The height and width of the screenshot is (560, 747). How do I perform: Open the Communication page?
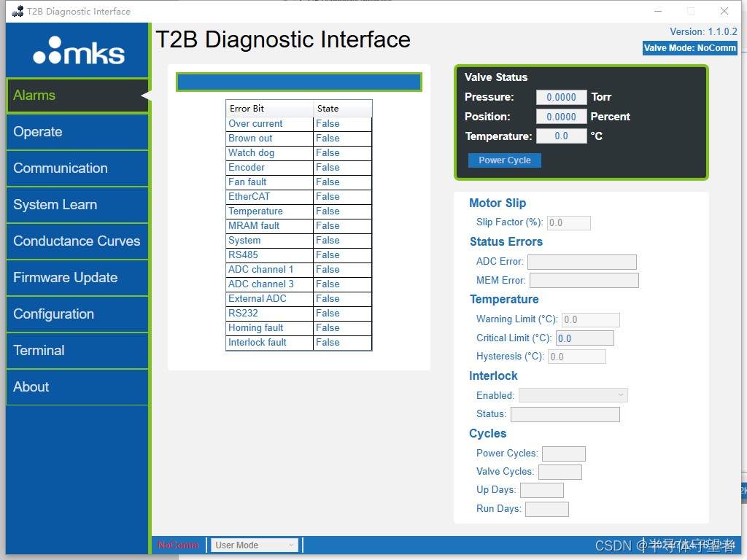point(77,168)
